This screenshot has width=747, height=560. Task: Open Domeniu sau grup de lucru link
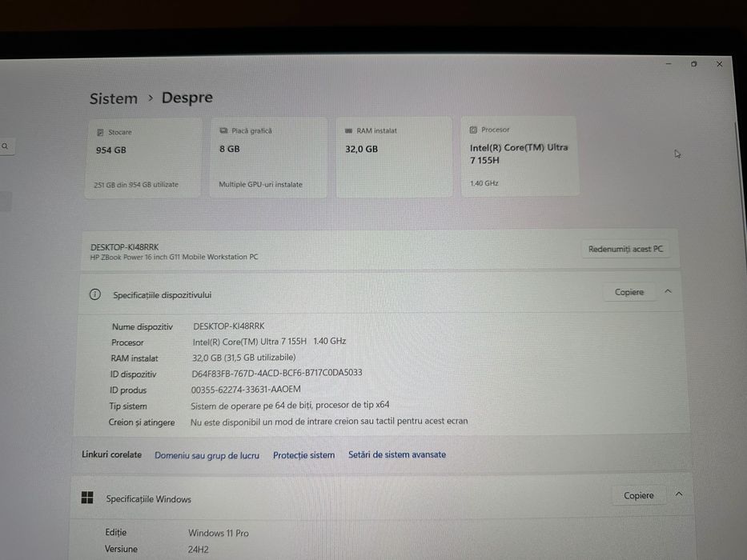(207, 455)
